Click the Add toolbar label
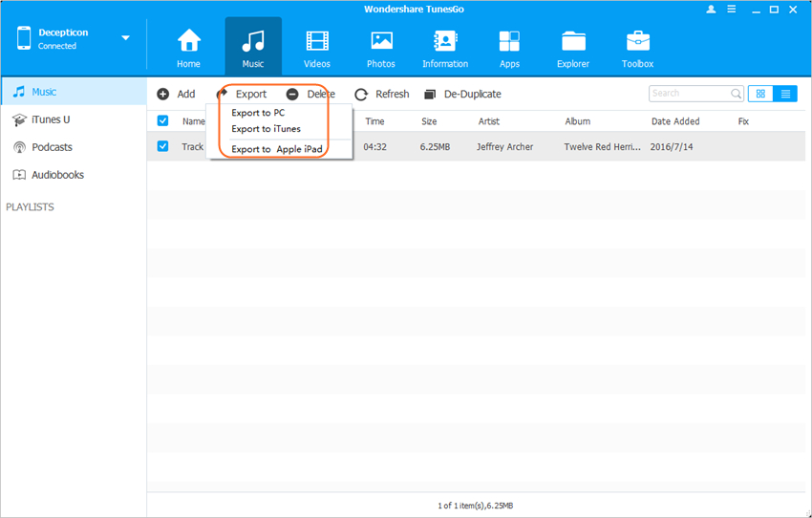812x518 pixels. 186,94
